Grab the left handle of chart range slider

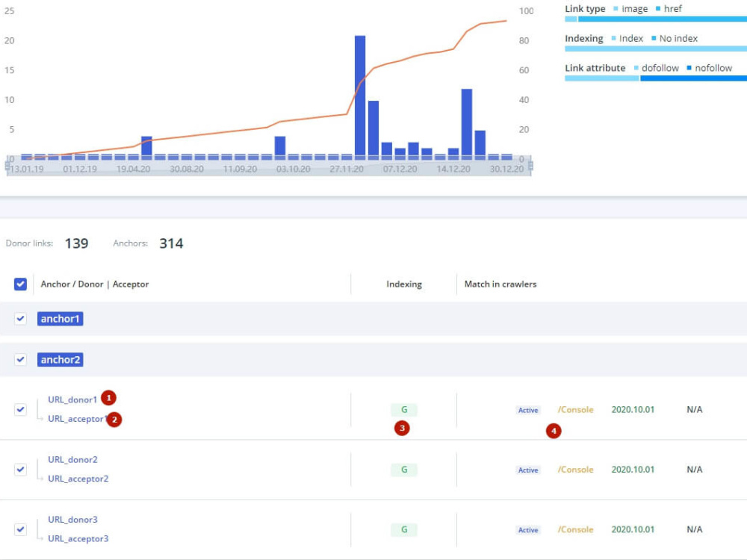pyautogui.click(x=7, y=166)
